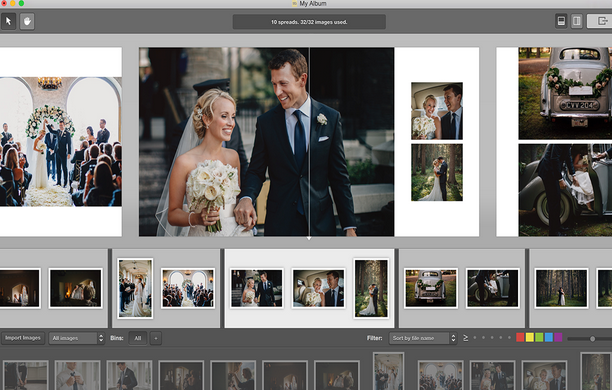
Task: Filter by blue color label
Action: pyautogui.click(x=548, y=338)
